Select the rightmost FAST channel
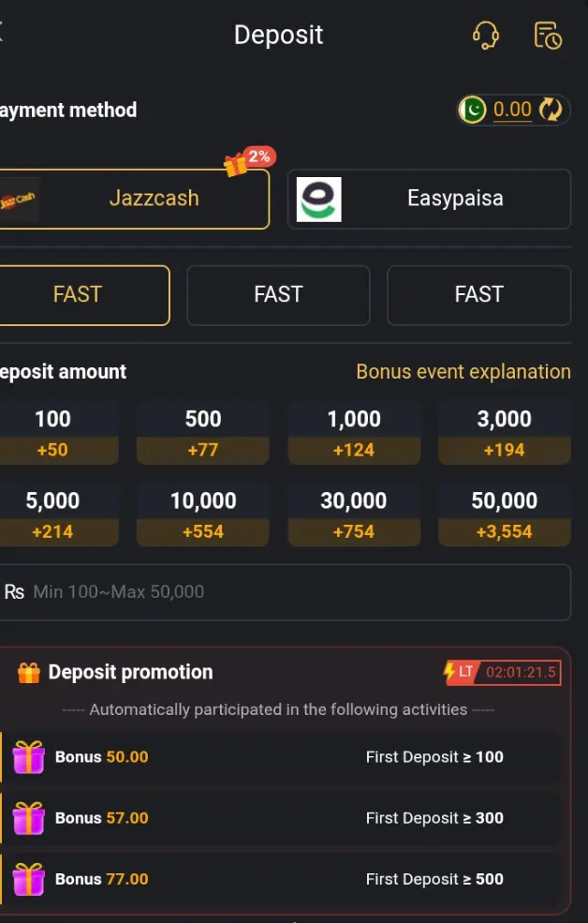 click(x=478, y=295)
